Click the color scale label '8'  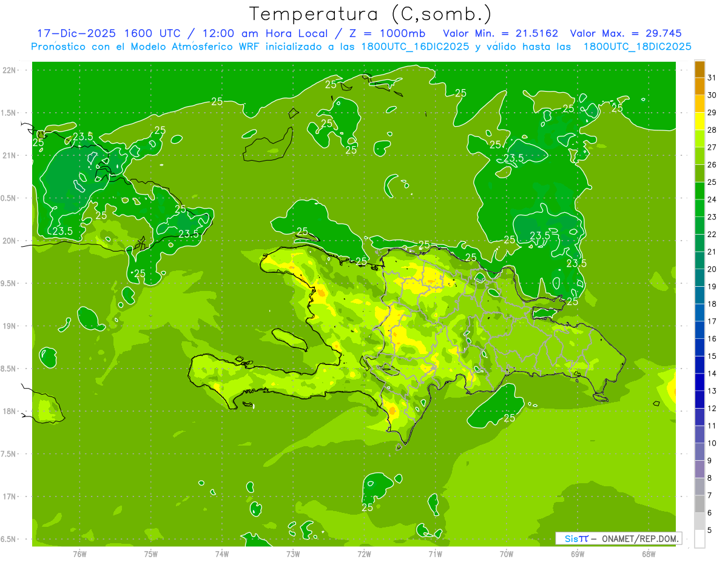point(710,478)
